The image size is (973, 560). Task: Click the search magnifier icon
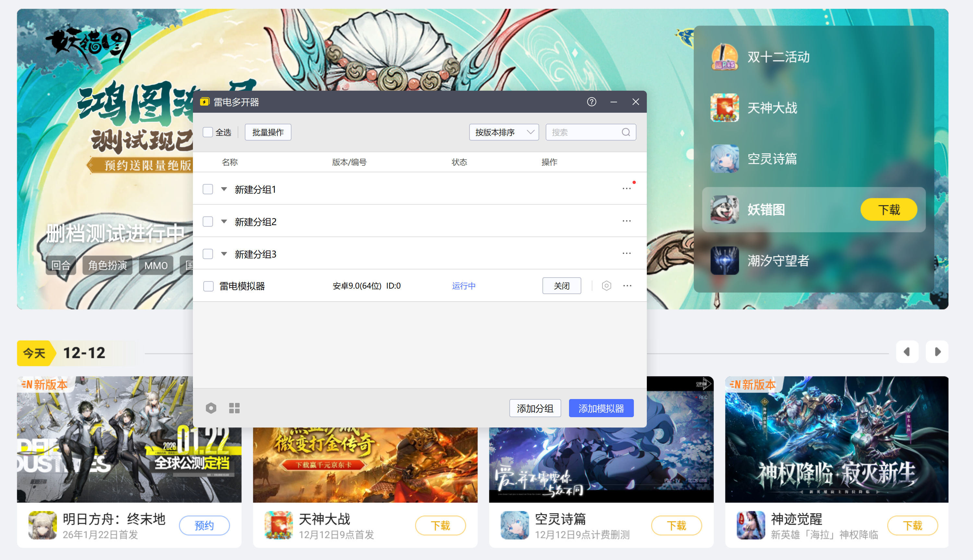(626, 132)
